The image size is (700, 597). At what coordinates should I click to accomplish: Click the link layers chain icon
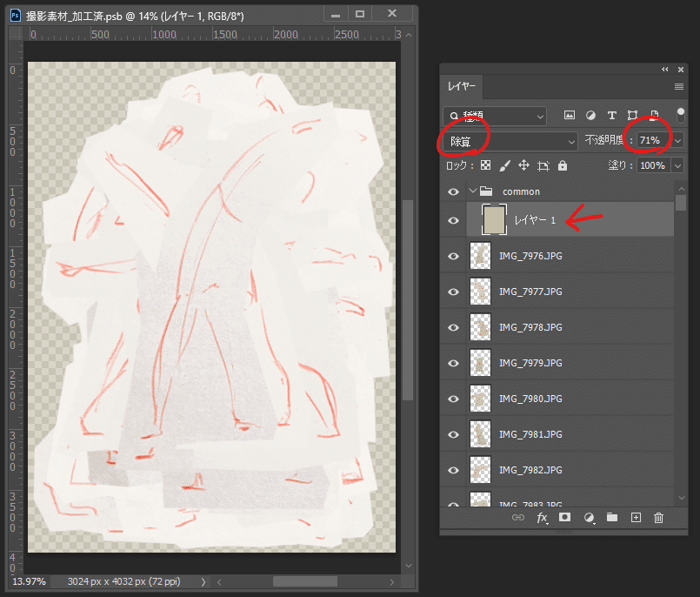[x=518, y=518]
